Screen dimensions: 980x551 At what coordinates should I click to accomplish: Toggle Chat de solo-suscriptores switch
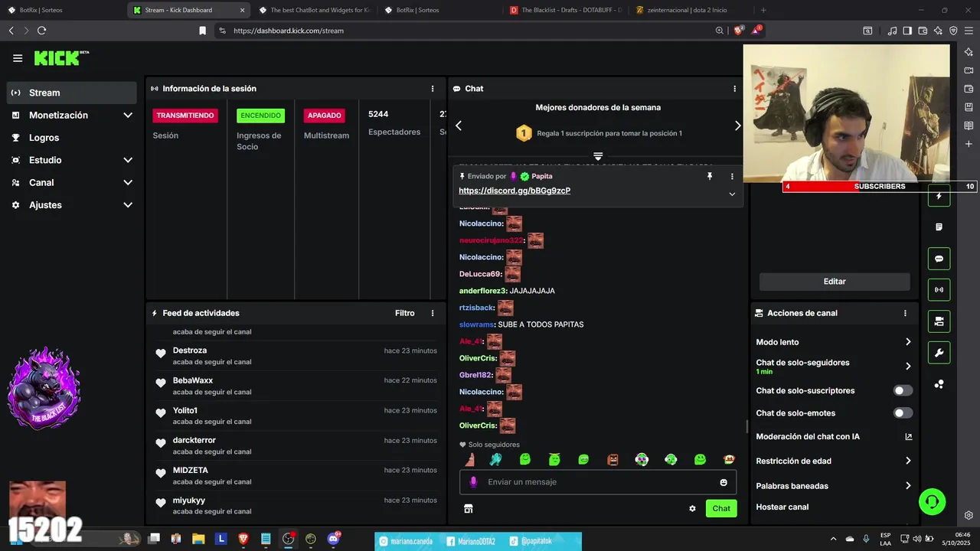903,390
